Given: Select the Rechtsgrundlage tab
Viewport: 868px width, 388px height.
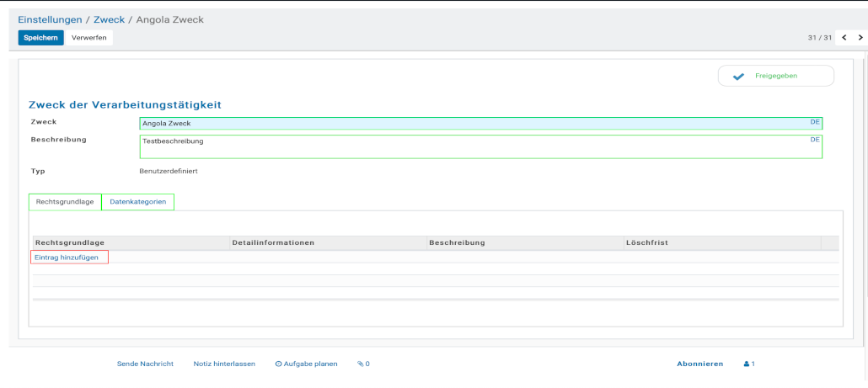Looking at the screenshot, I should 65,202.
